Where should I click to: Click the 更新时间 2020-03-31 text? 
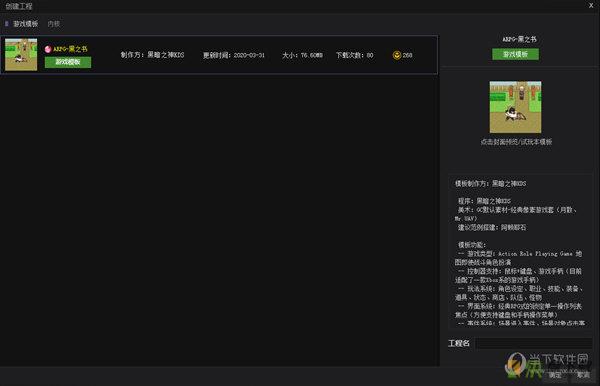pyautogui.click(x=233, y=55)
